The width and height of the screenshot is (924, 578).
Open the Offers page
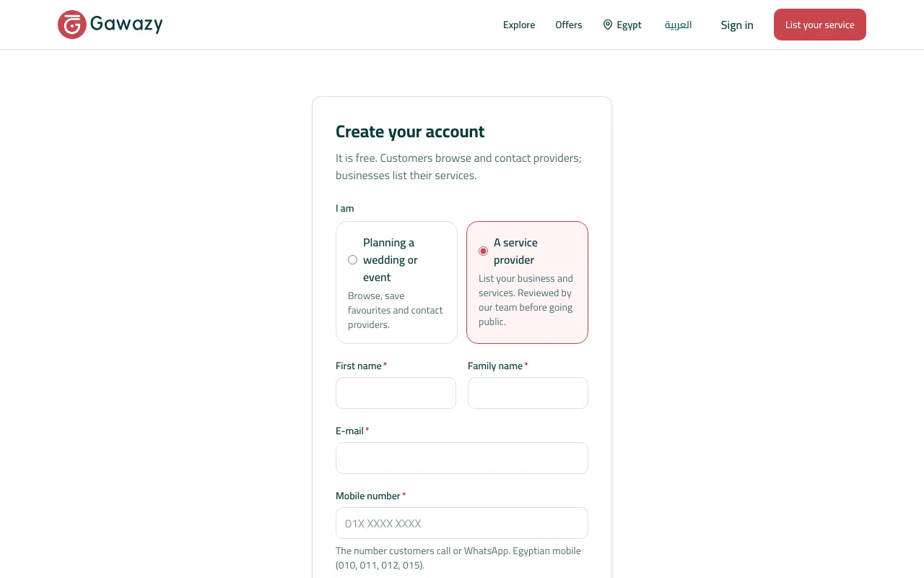(568, 25)
